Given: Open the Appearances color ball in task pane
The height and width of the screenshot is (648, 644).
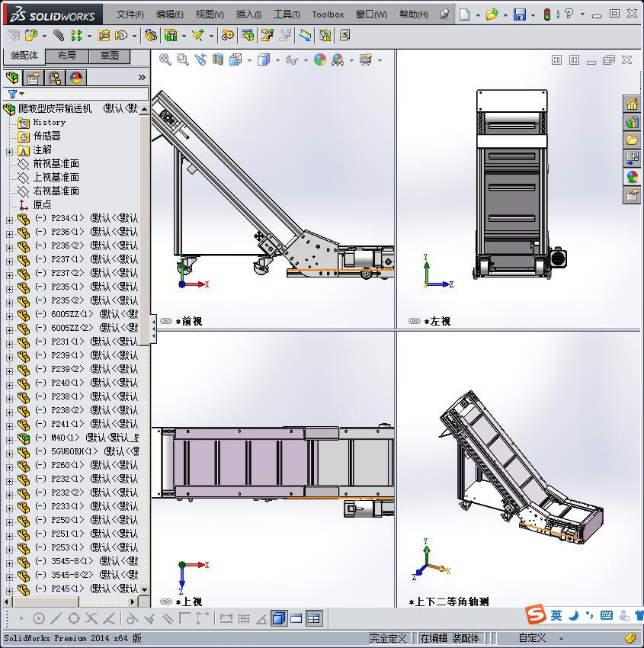Looking at the screenshot, I should point(632,176).
